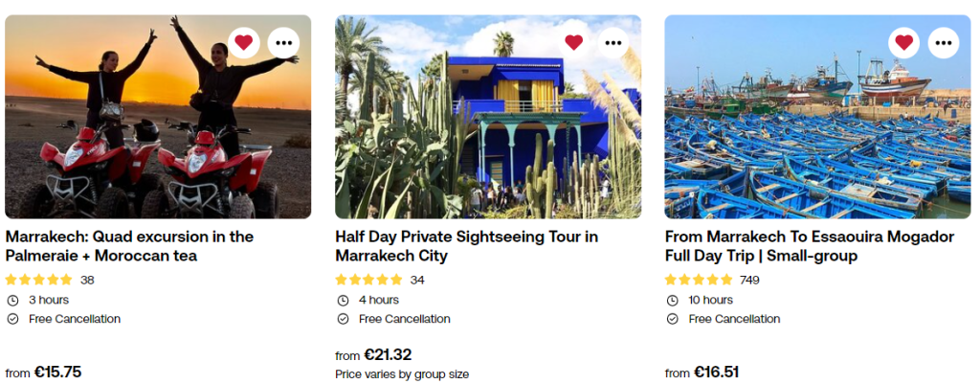Open three-dot menu on Sightseeing Tour card
Screen dimensions: 980x384
click(613, 42)
